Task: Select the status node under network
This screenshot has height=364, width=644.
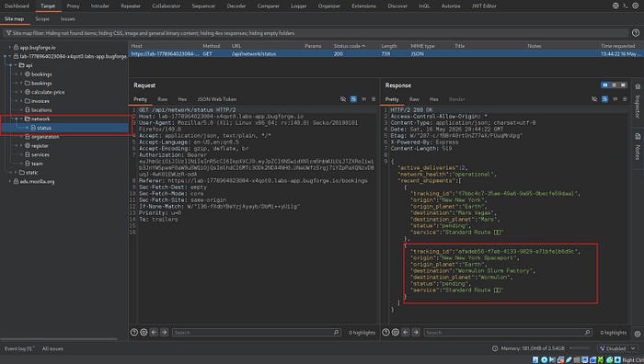Action: 44,128
